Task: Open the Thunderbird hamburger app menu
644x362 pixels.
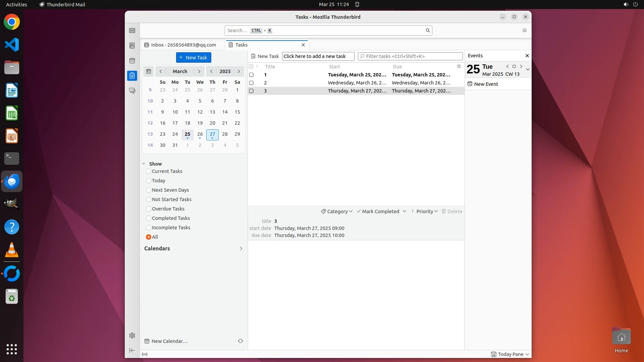Action: [525, 31]
